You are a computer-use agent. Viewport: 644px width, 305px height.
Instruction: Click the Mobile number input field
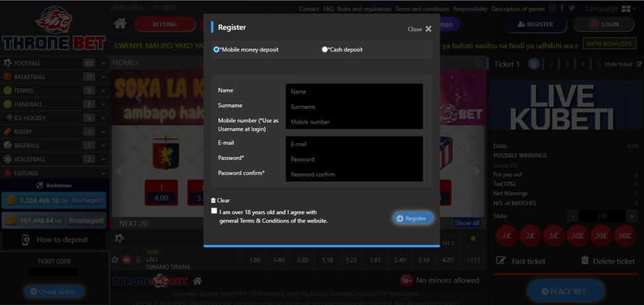tap(354, 122)
